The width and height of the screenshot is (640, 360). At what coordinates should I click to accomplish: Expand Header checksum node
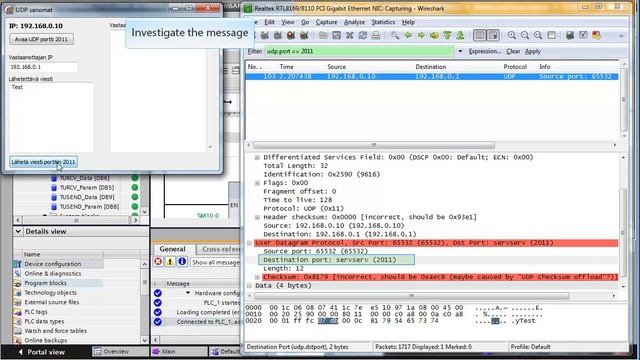[x=257, y=217]
